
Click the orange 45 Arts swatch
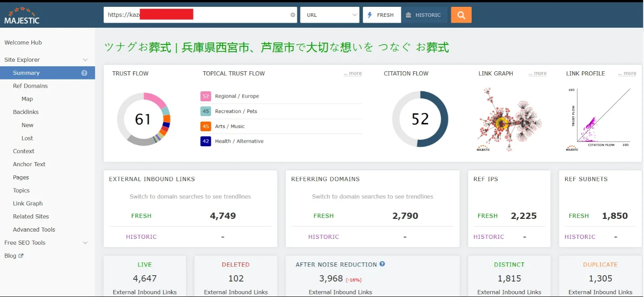[206, 126]
